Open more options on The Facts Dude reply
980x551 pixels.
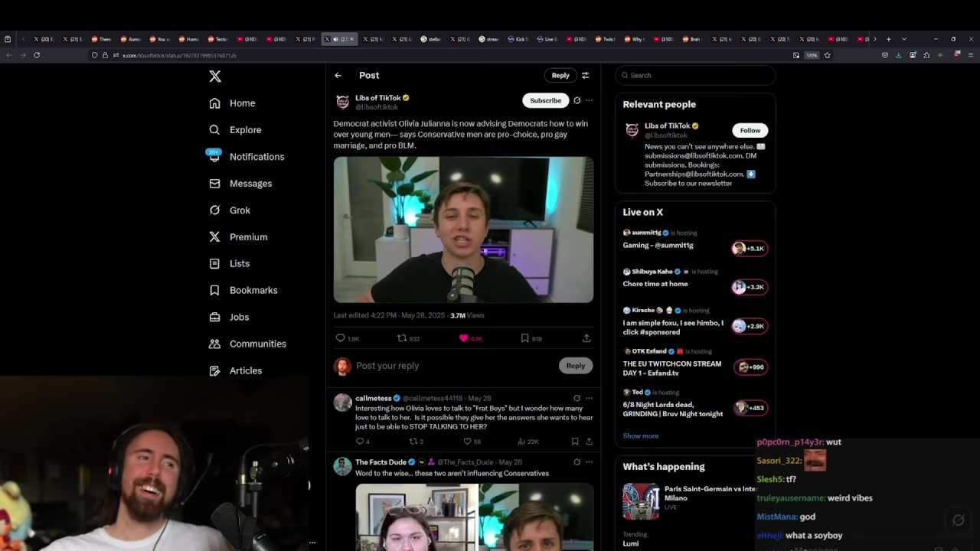click(x=589, y=462)
